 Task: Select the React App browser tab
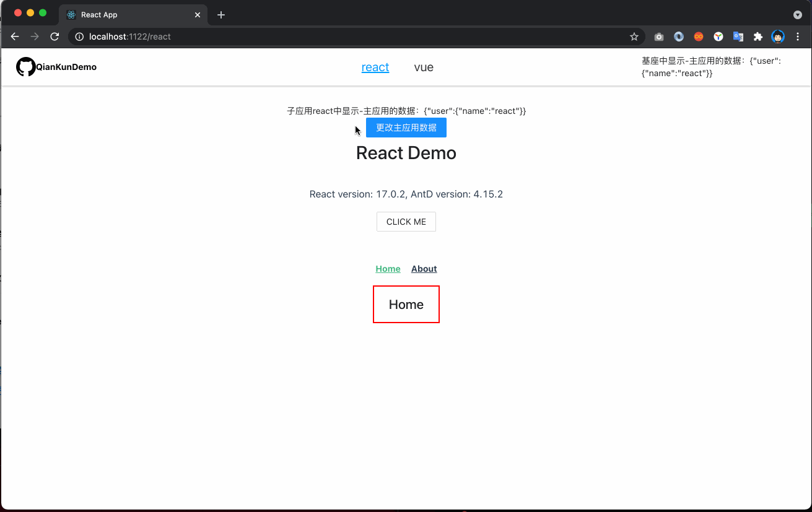(133, 15)
